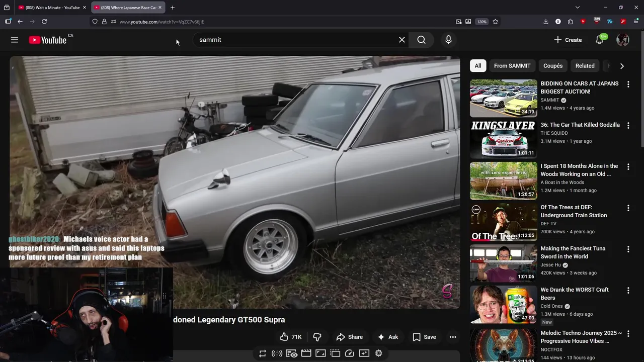644x362 pixels.
Task: Visit DEF TV channel
Action: [x=548, y=224]
